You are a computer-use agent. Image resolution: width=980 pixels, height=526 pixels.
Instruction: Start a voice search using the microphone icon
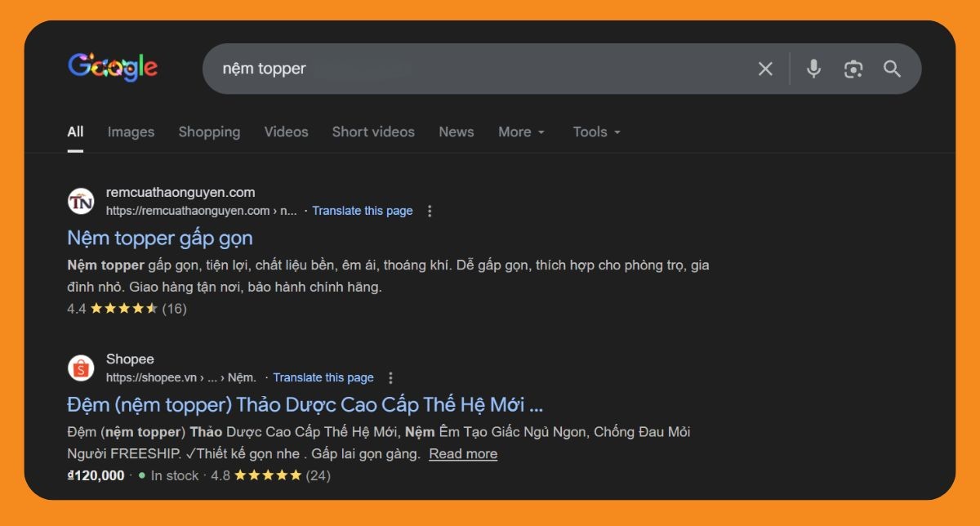point(813,69)
